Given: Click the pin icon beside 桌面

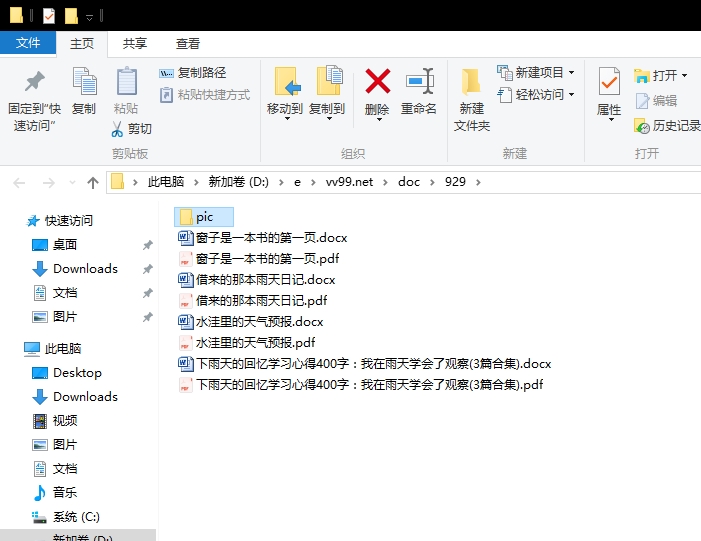Looking at the screenshot, I should [x=148, y=245].
